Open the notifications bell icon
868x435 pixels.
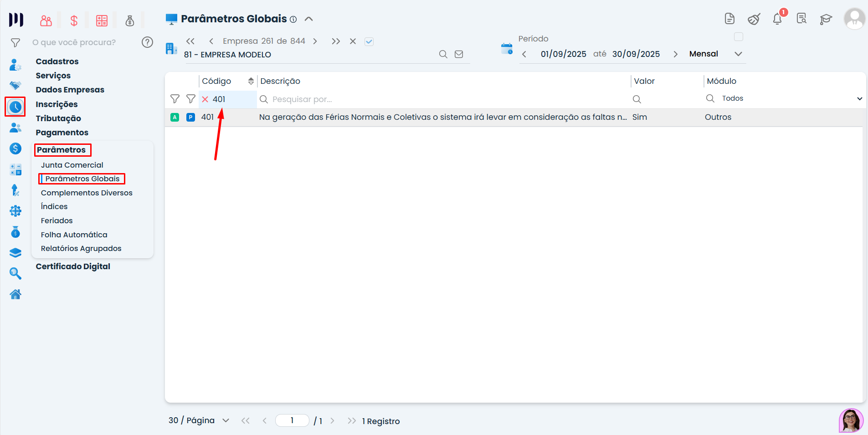pos(778,19)
